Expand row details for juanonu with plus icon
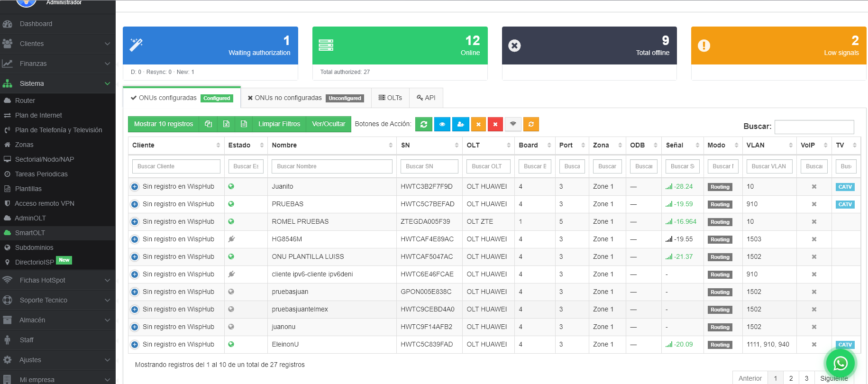This screenshot has width=868, height=384. [x=135, y=327]
